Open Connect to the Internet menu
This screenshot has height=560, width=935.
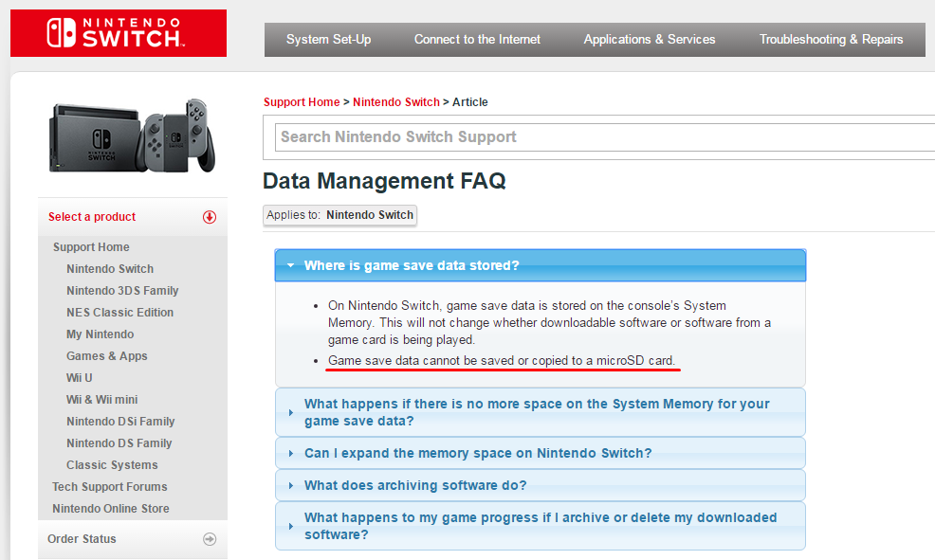477,39
